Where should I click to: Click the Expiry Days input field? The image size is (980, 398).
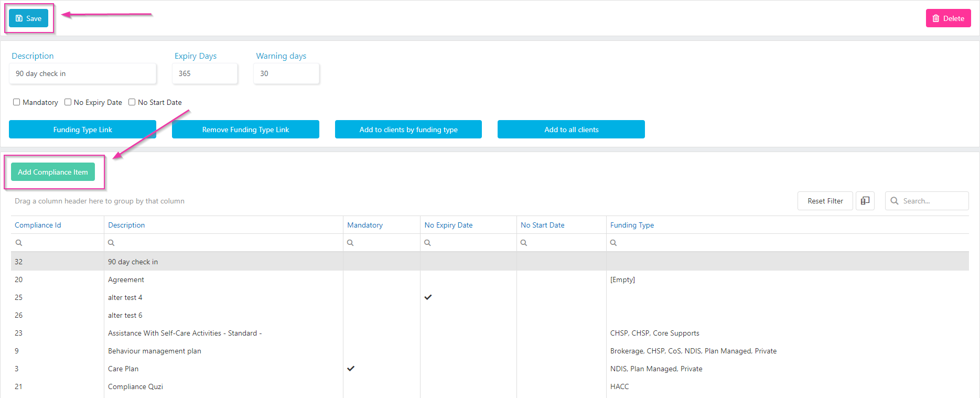coord(205,73)
